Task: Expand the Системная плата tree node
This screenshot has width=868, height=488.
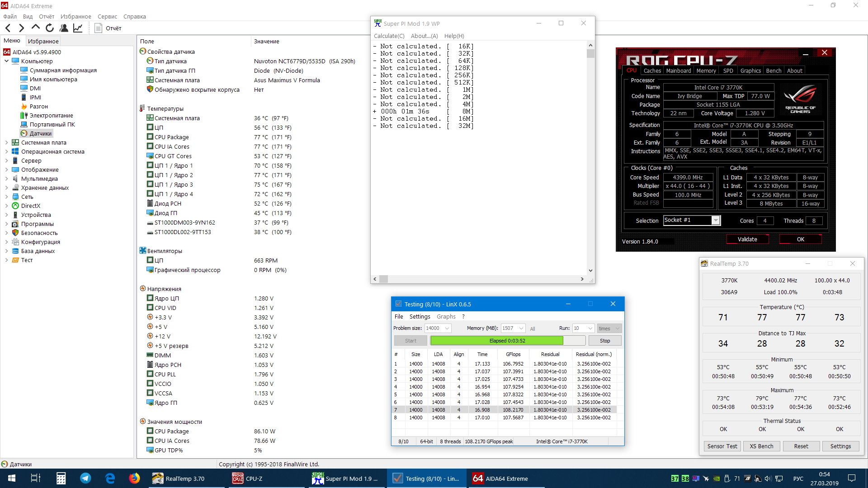Action: 6,142
